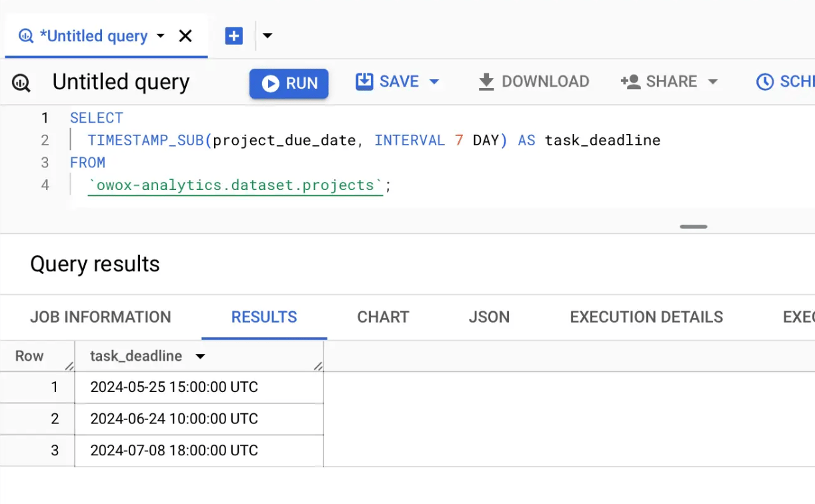
Task: Open the CHART tab
Action: (x=383, y=317)
